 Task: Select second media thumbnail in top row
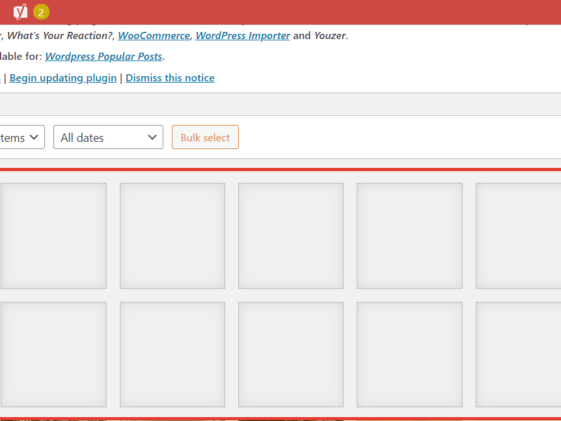pos(172,236)
